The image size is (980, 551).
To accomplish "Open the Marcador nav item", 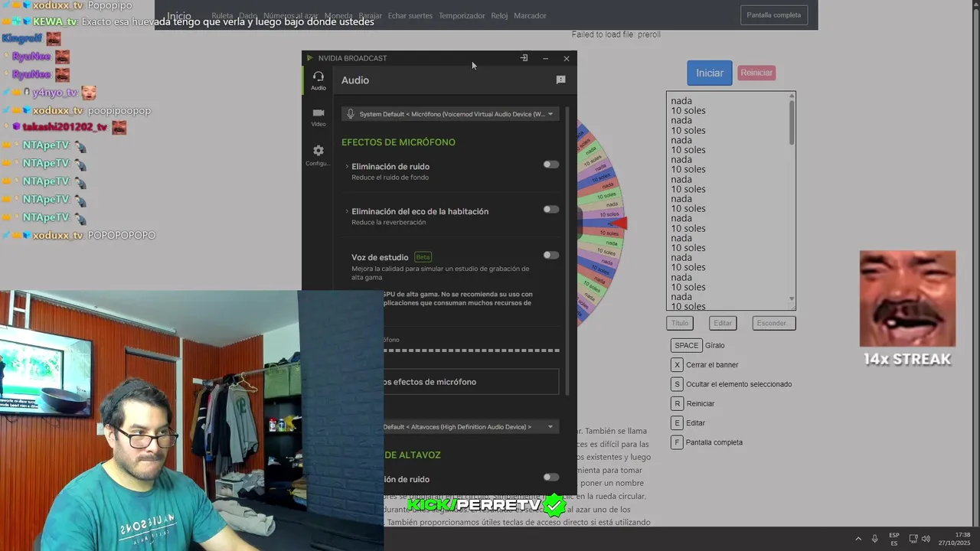I will 530,15.
